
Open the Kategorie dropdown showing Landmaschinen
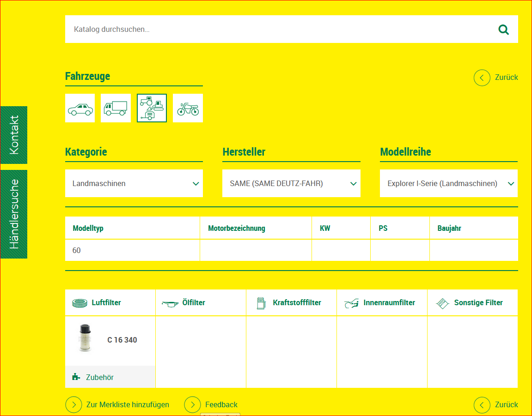134,184
